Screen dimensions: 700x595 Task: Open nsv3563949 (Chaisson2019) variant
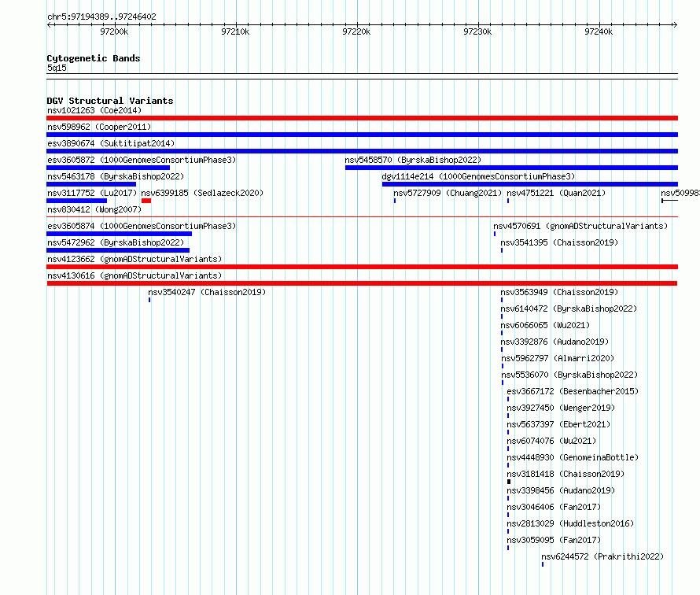[559, 292]
